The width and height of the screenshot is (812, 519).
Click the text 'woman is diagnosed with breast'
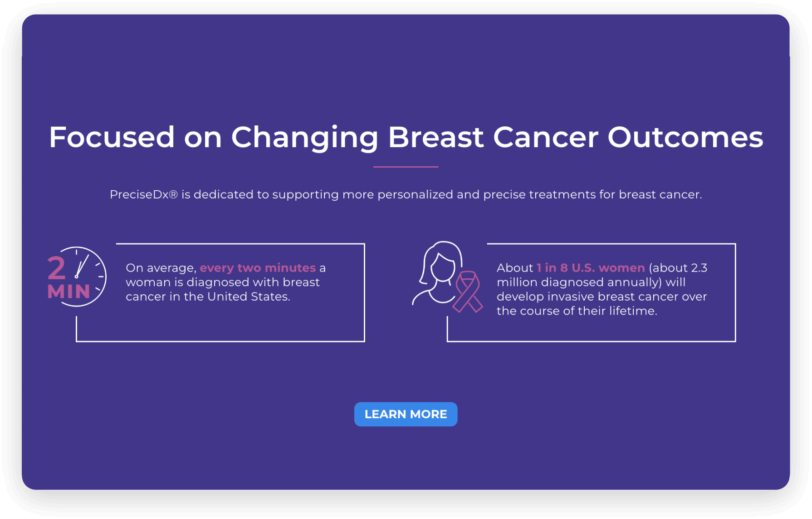(x=223, y=282)
